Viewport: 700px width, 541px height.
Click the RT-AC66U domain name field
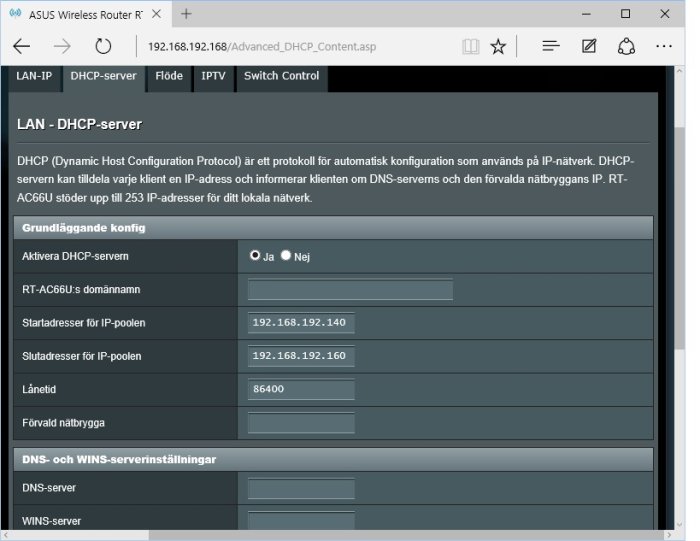350,290
